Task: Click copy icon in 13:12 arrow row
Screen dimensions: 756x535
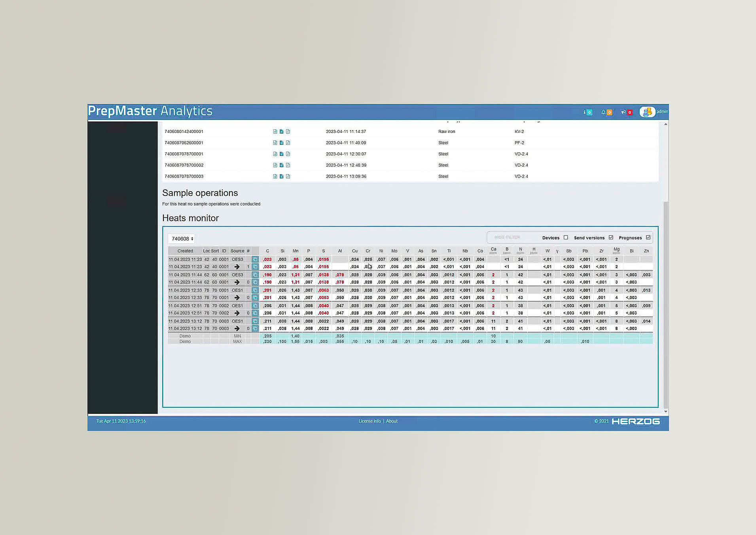Action: point(255,328)
